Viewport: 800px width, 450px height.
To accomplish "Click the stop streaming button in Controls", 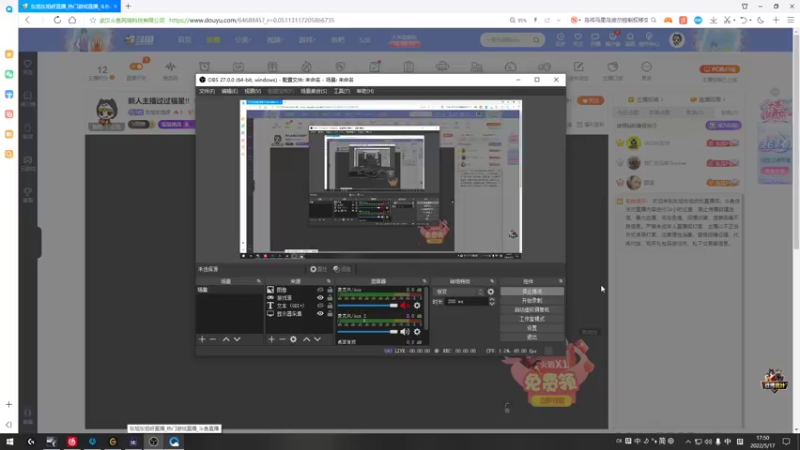I will pyautogui.click(x=532, y=291).
